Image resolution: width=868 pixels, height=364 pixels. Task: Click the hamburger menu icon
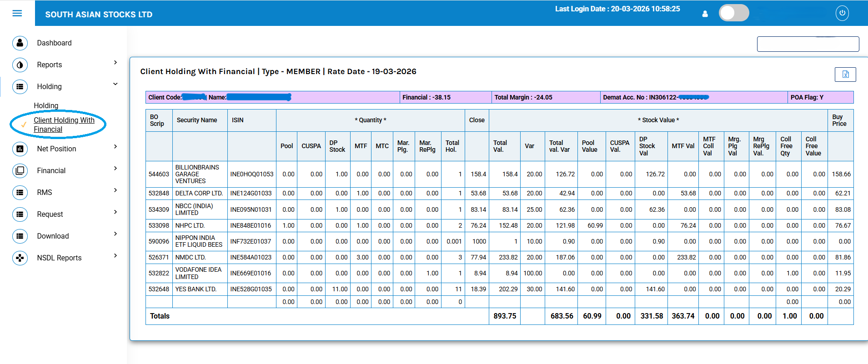click(x=17, y=13)
